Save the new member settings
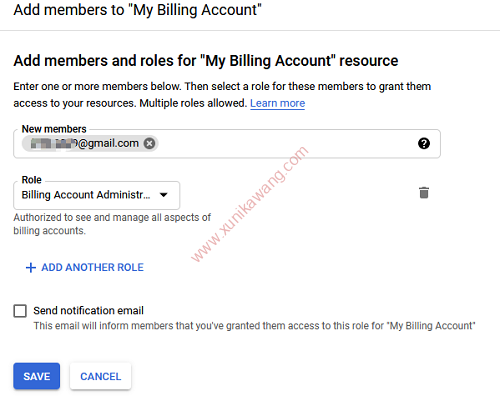Viewport: 500px width, 411px height. 37,376
